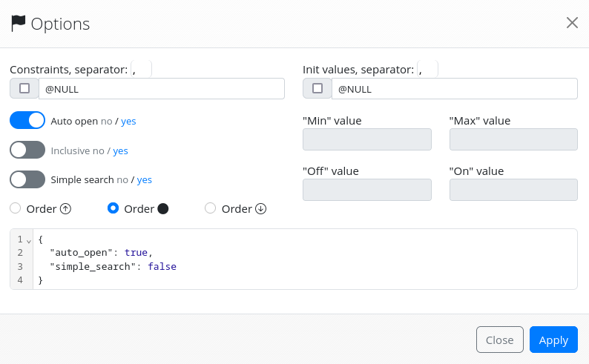
Task: Click 'yes' link next to Auto open
Action: point(128,121)
